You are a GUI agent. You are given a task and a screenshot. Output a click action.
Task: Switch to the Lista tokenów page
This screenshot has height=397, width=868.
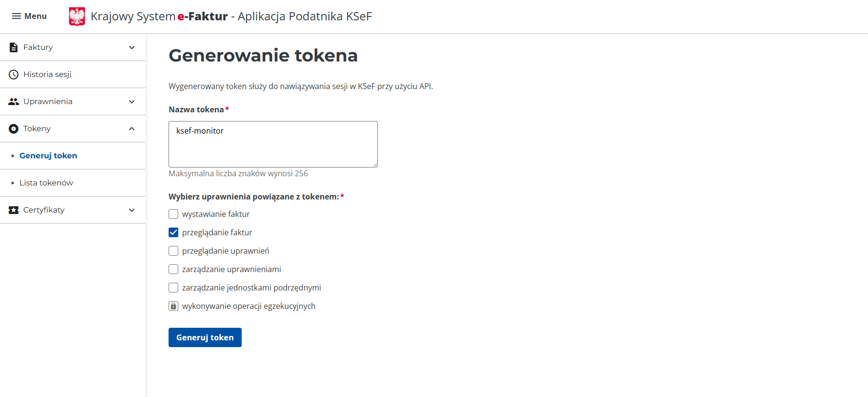click(x=46, y=183)
